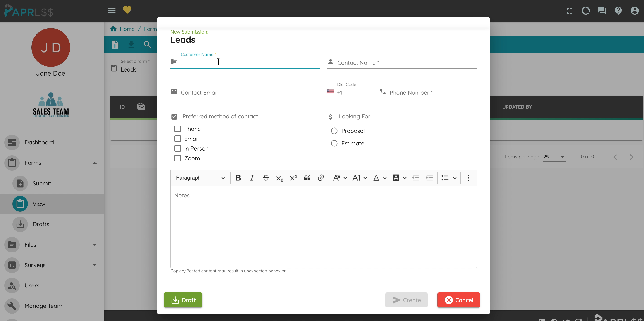Screen dimensions: 644x321
Task: Save the submission as Draft
Action: [x=183, y=300]
